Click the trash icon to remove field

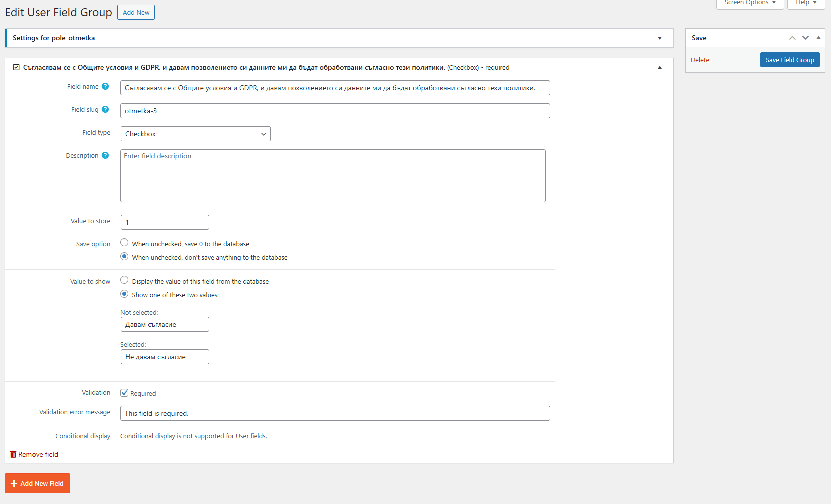point(13,454)
